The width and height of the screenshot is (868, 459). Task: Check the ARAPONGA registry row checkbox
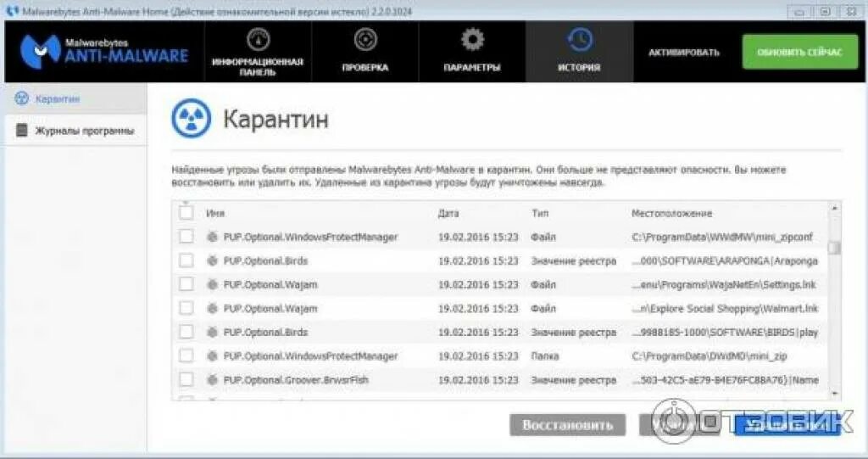pos(186,260)
